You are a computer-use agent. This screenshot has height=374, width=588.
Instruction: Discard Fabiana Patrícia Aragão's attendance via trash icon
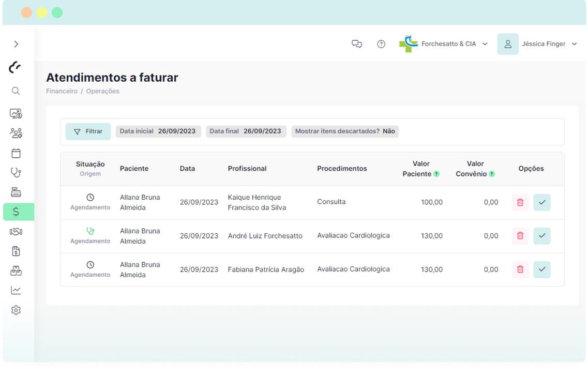(x=520, y=269)
